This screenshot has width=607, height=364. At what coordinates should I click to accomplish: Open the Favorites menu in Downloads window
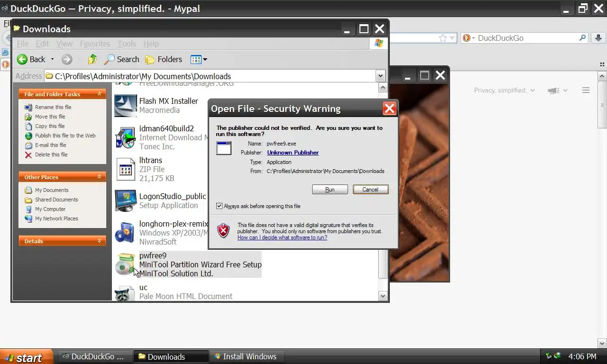coord(95,44)
